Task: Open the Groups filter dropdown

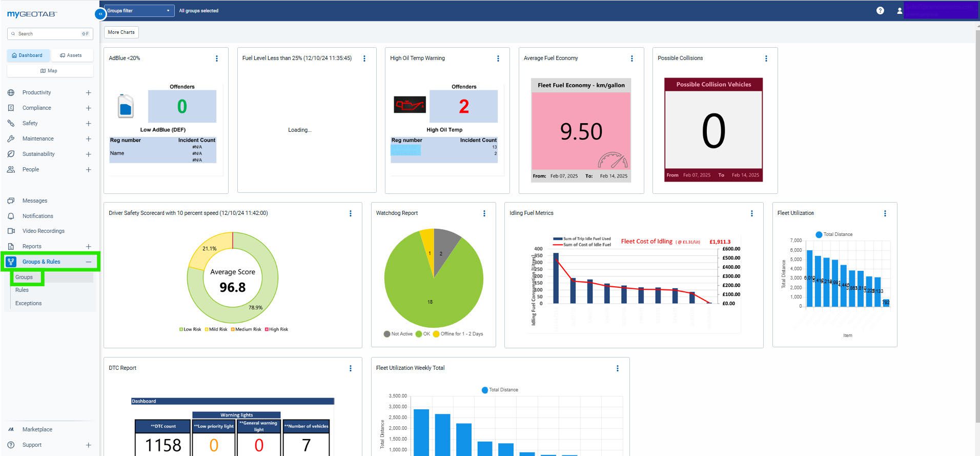Action: 138,11
